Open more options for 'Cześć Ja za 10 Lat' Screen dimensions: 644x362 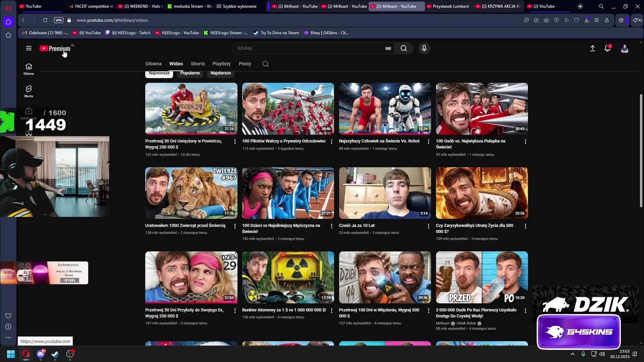(x=429, y=226)
